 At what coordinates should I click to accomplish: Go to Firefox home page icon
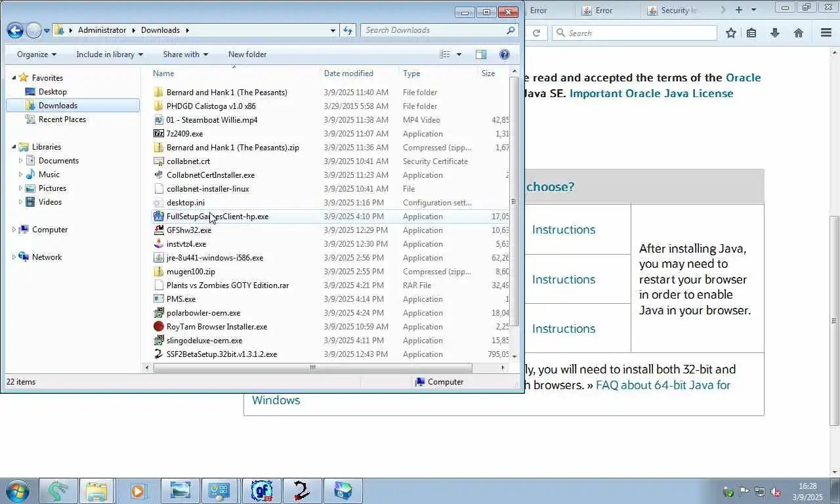[x=799, y=33]
